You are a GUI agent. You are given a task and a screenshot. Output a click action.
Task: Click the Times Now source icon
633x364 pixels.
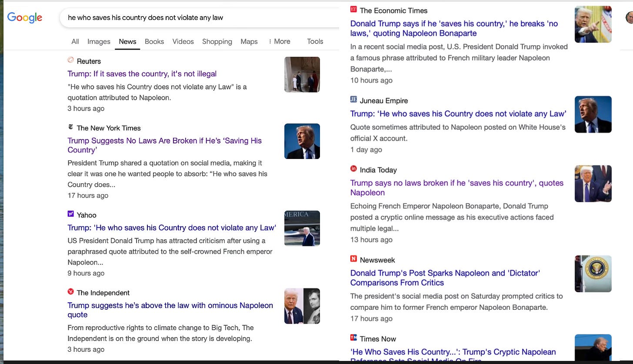[x=353, y=338]
